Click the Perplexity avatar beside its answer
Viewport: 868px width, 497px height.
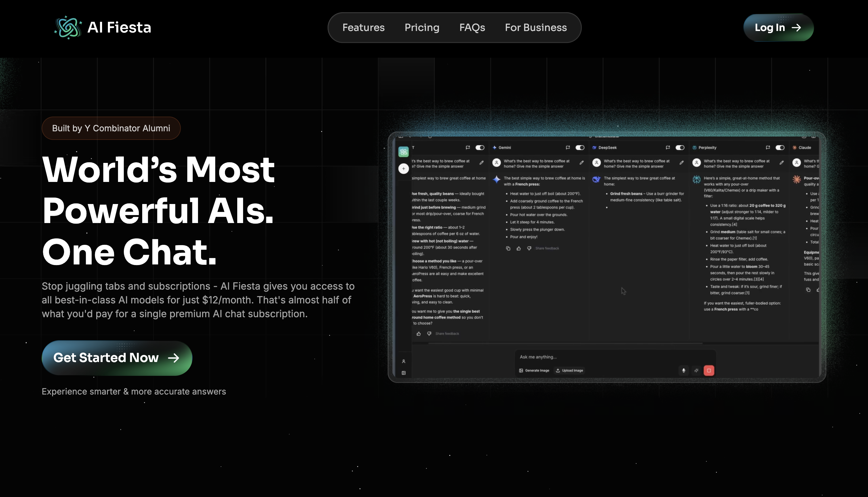696,179
